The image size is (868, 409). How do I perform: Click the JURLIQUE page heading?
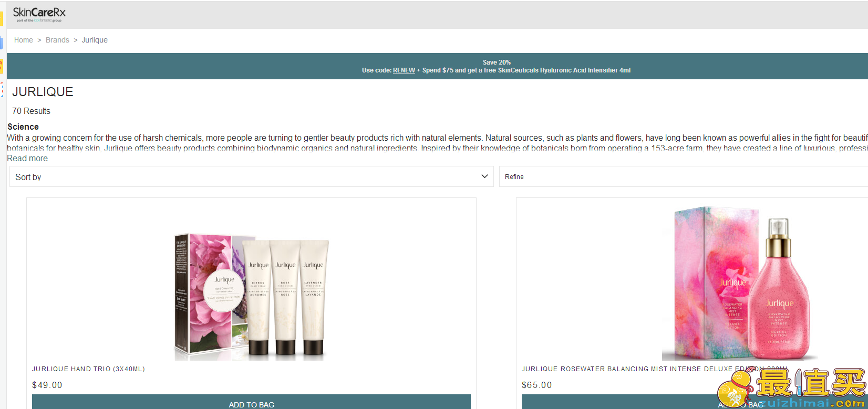tap(43, 92)
